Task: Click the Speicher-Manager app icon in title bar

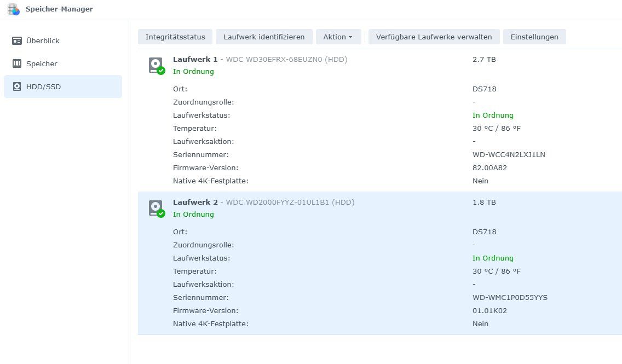Action: [x=14, y=9]
